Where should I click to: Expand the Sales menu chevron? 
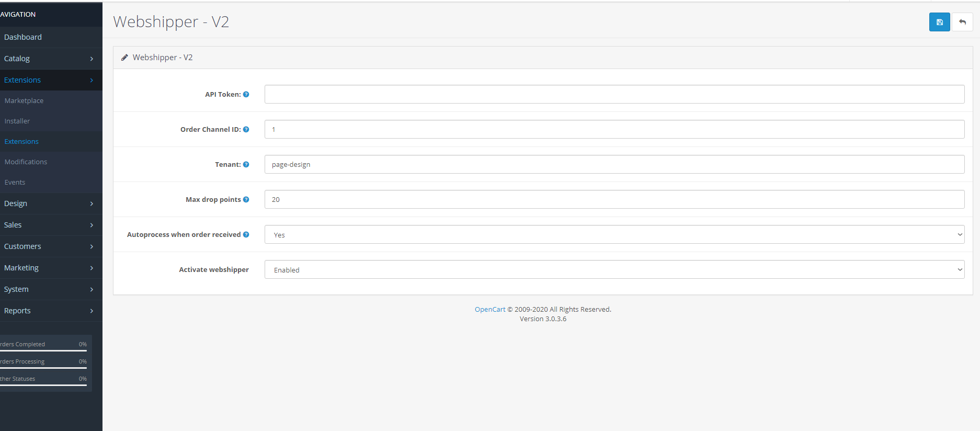[x=92, y=225]
